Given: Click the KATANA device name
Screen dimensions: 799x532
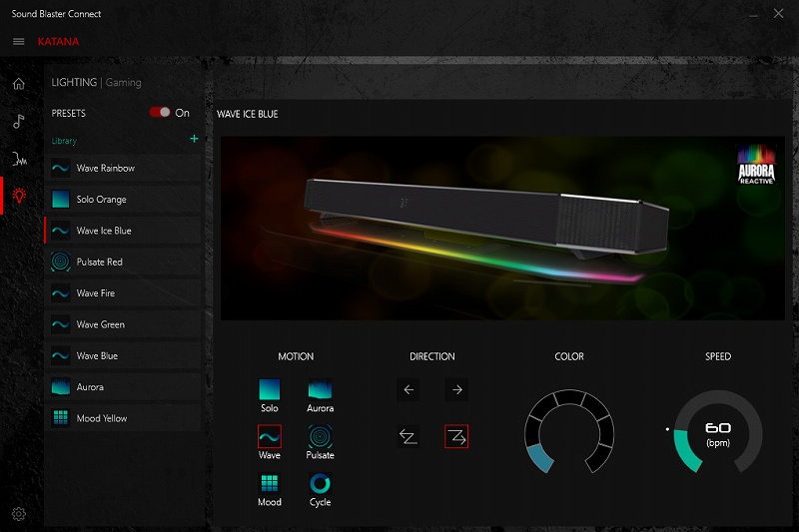Looking at the screenshot, I should 58,42.
